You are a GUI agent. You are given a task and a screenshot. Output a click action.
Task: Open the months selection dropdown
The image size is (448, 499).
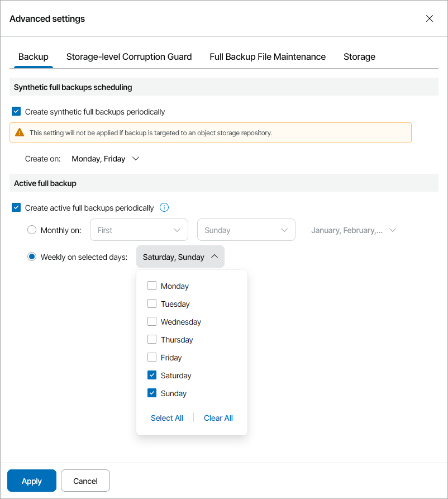point(354,230)
